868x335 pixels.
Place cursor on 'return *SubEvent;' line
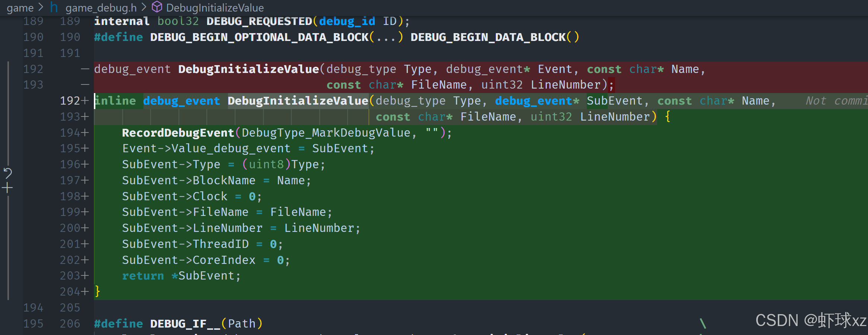pyautogui.click(x=181, y=276)
